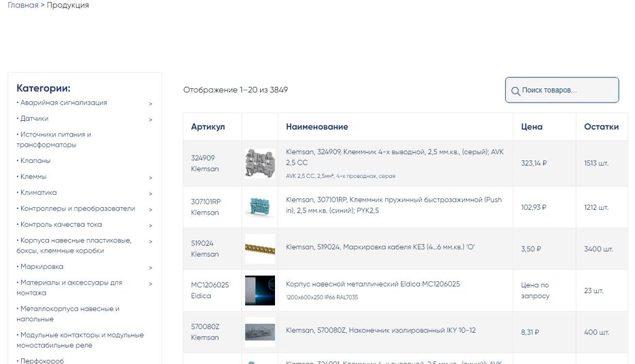635x364 pixels.
Task: Expand the Датчики category arrow
Action: (x=150, y=120)
